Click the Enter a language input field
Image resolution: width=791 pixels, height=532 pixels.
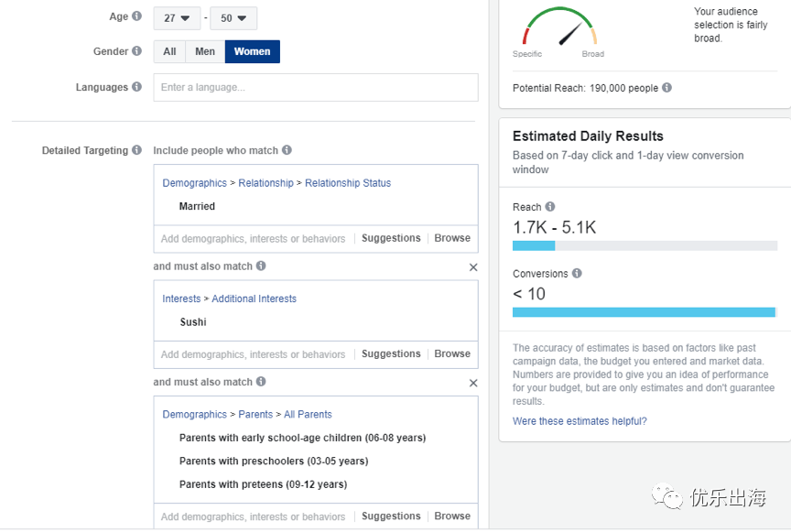[316, 88]
